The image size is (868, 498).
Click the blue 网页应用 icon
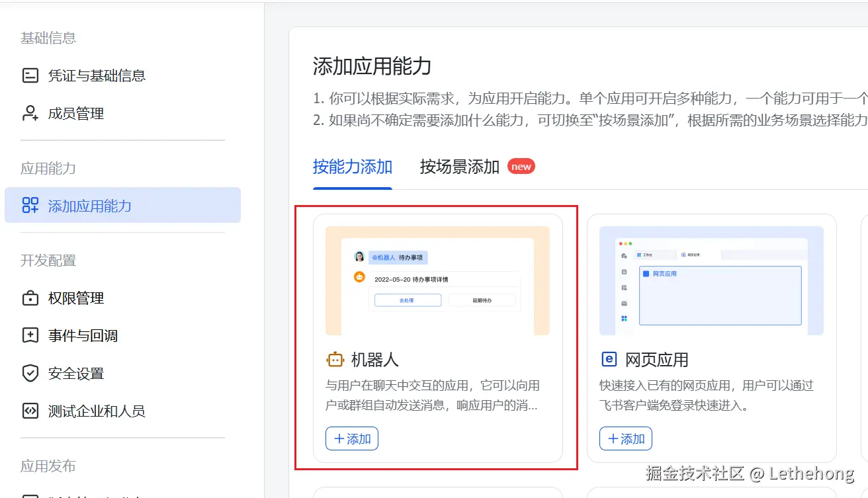click(x=609, y=359)
